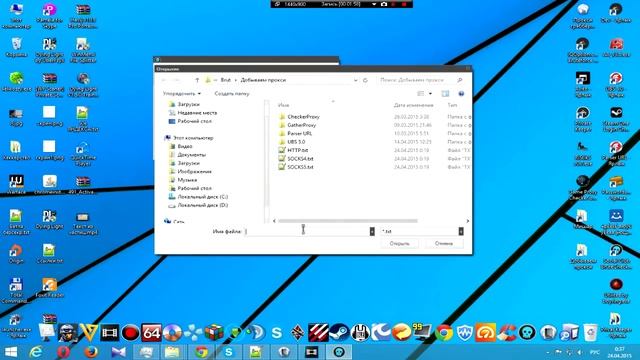Image resolution: width=640 pixels, height=360 pixels.
Task: Click search magnifier in dialog
Action: pyautogui.click(x=460, y=80)
